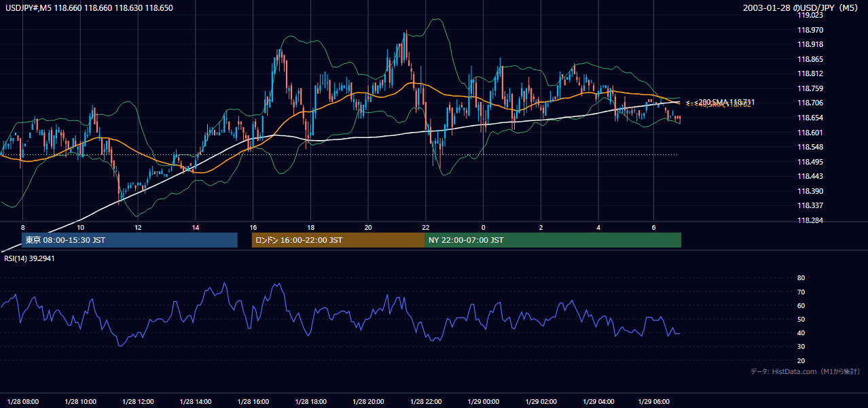Click hour label 22 under the price chart
Viewport: 868px width, 408px height.
pyautogui.click(x=426, y=227)
